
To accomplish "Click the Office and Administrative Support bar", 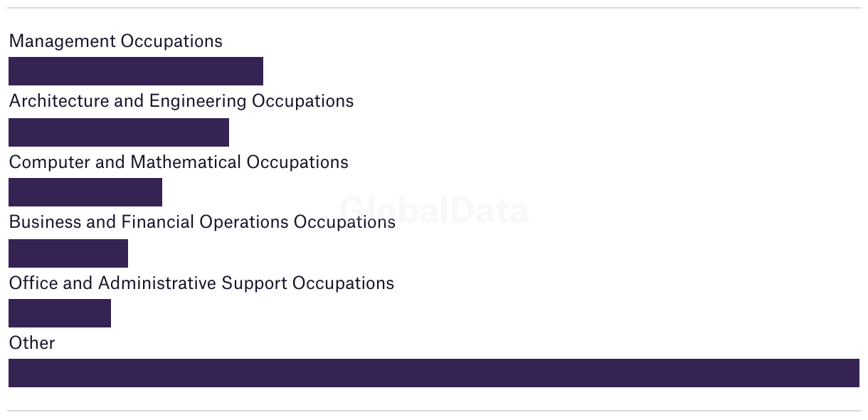I will coord(60,313).
